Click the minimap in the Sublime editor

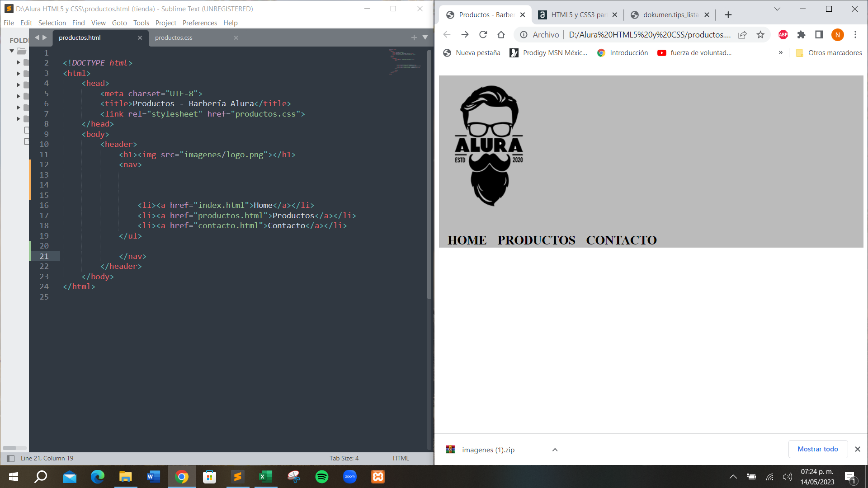coord(405,61)
